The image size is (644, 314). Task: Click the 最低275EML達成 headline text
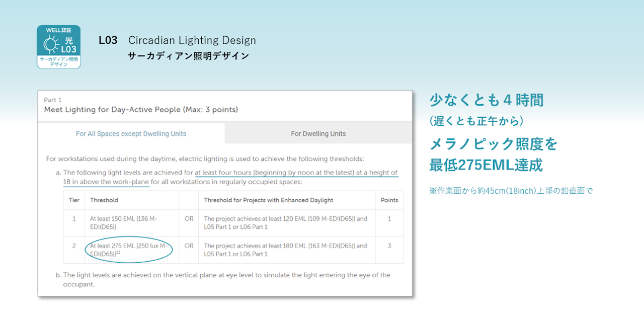[x=486, y=165]
